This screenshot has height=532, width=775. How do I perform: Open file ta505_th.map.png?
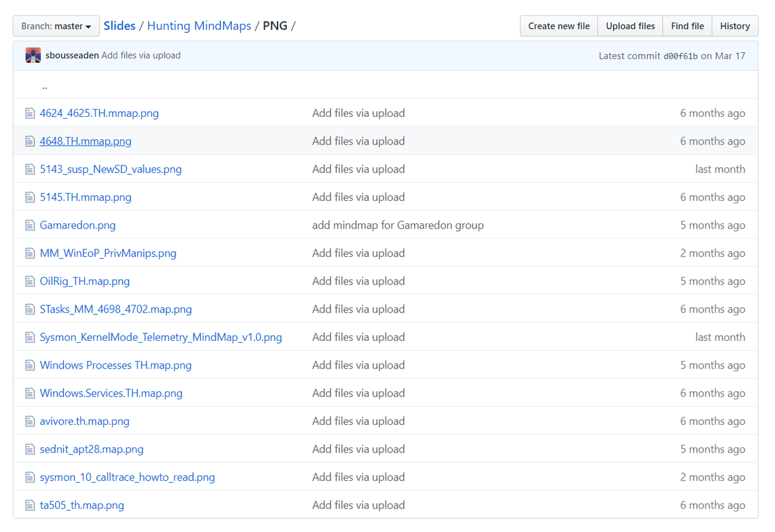coord(82,505)
